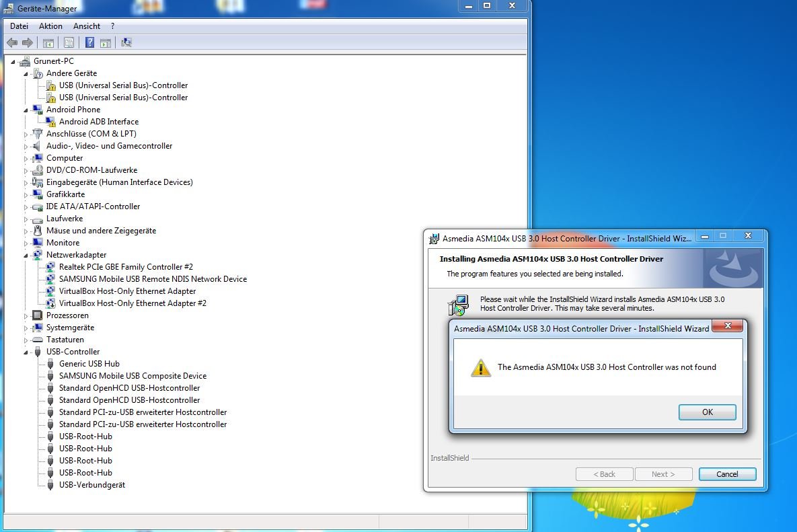Viewport: 797px width, 532px height.
Task: Click the disabled Next button in wizard
Action: pos(663,474)
